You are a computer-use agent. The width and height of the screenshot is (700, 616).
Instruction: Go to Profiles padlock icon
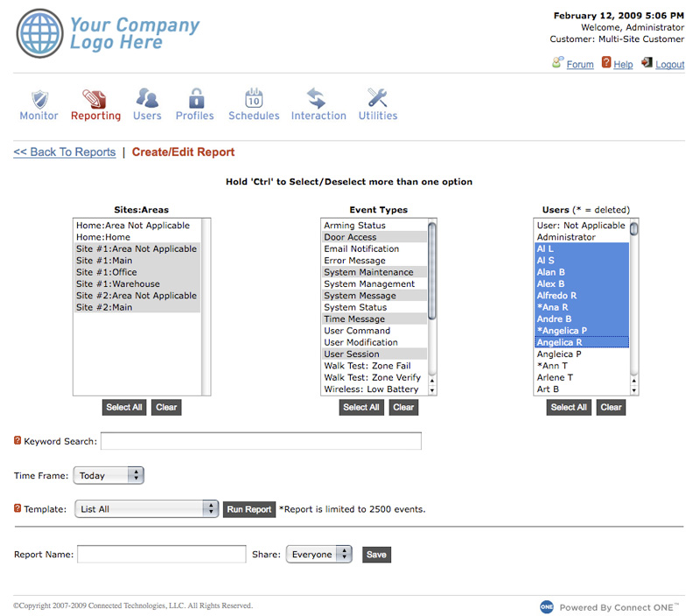[195, 98]
